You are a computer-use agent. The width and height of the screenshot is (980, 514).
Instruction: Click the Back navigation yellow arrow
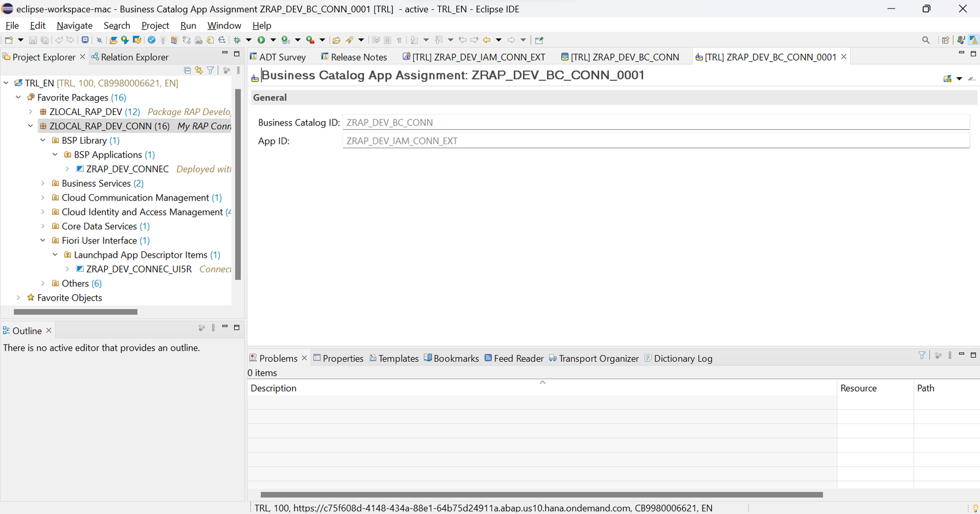coord(487,40)
